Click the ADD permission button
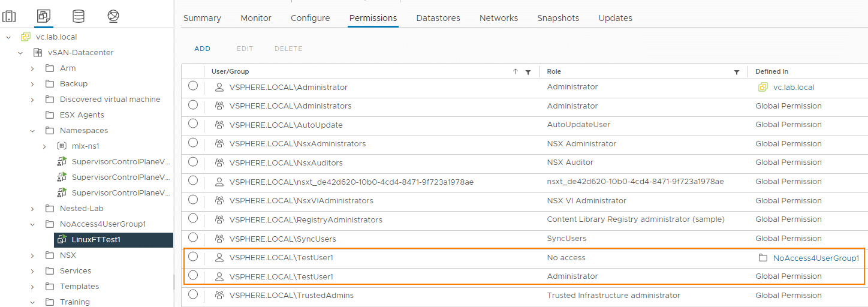The image size is (868, 307). [x=203, y=49]
